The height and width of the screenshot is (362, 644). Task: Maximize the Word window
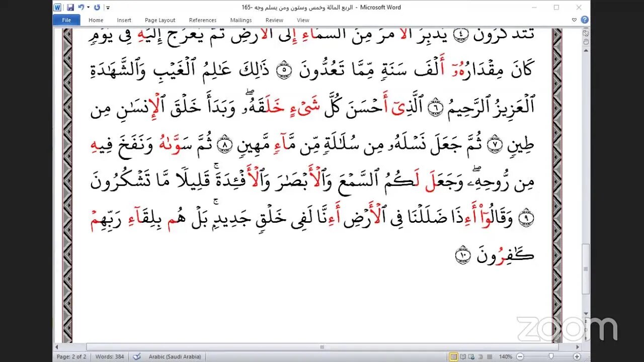pyautogui.click(x=556, y=8)
